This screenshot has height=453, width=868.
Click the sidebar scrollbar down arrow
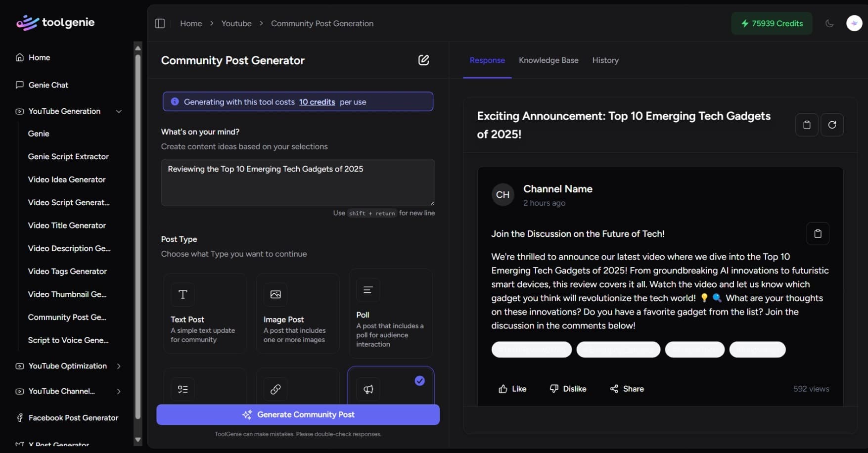click(138, 440)
